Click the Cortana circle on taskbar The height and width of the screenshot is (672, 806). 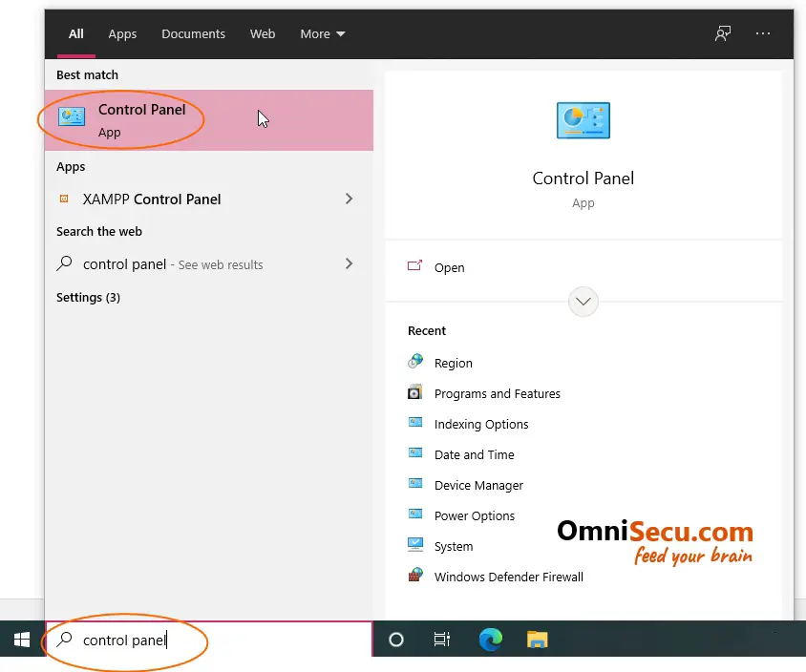[x=396, y=640]
